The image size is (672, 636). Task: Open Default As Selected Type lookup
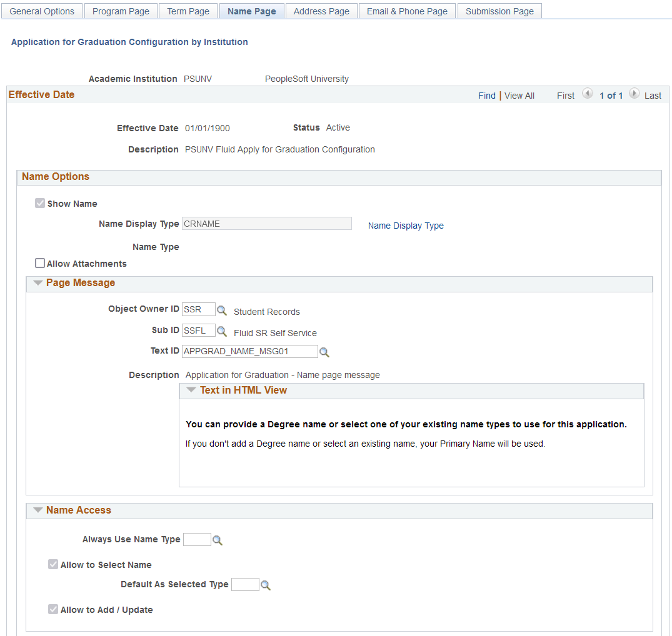pos(266,585)
